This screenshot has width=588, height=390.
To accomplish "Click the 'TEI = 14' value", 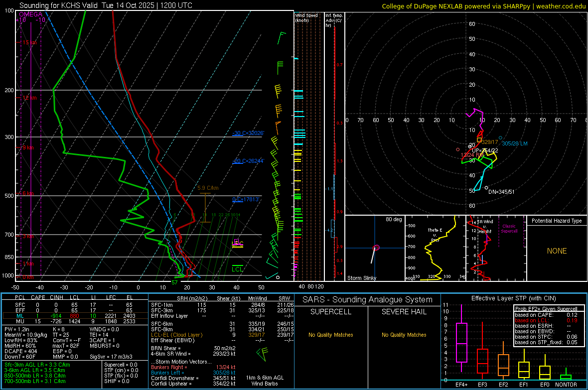I will 99,335.
